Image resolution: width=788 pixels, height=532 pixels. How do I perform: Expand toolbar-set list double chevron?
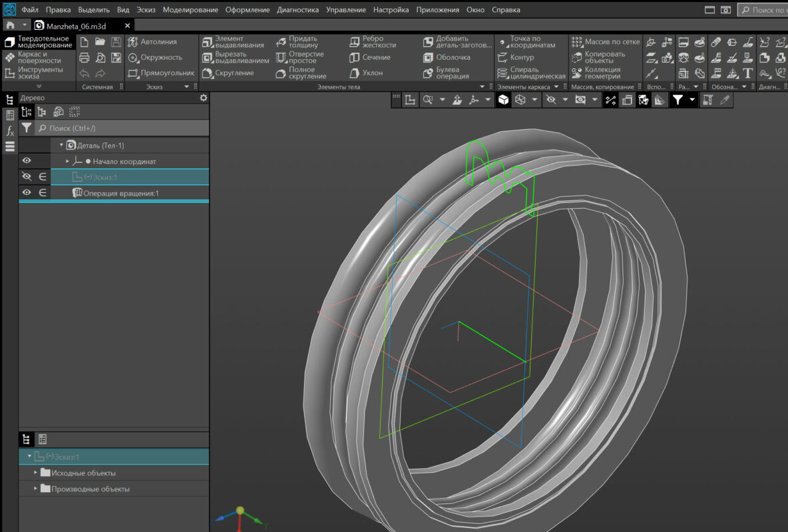click(39, 86)
